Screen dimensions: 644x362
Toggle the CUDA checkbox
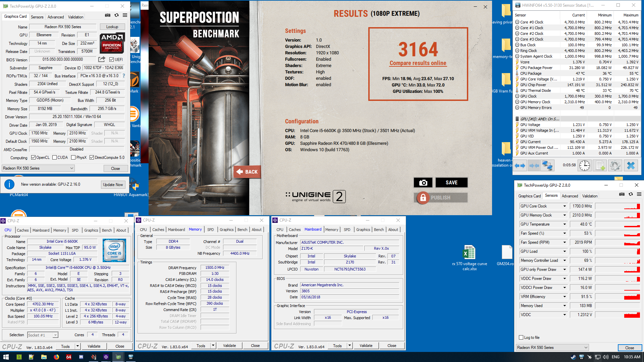tap(54, 158)
